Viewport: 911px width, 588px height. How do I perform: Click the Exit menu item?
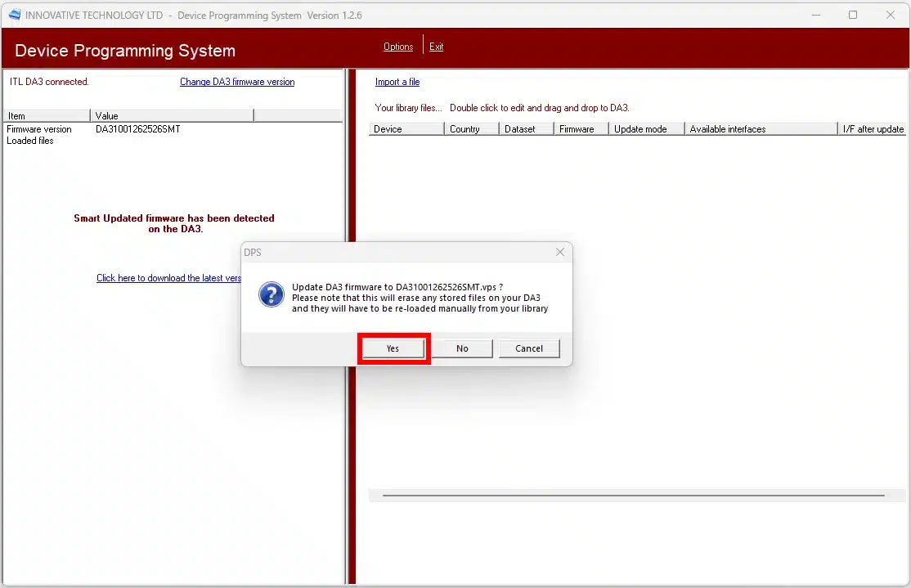[x=437, y=47]
